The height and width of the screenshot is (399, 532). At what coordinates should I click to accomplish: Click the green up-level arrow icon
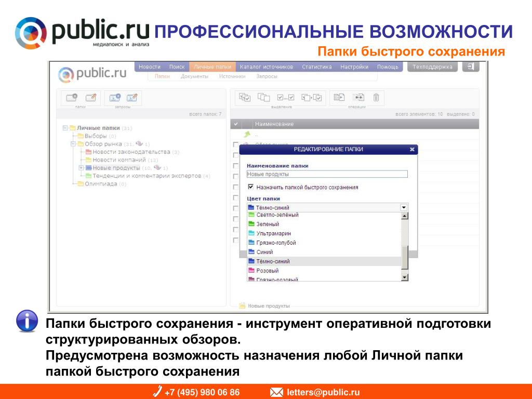click(247, 135)
